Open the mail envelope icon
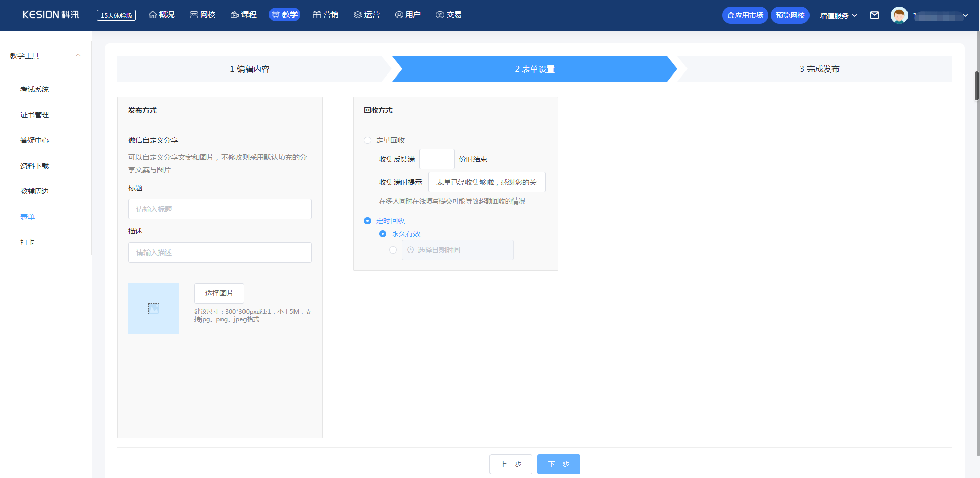 coord(874,15)
